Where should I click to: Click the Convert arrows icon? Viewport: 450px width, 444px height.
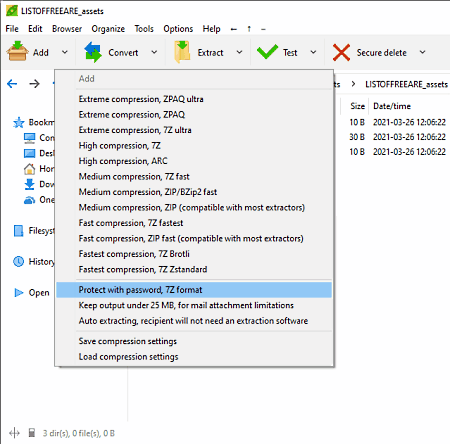pos(93,52)
